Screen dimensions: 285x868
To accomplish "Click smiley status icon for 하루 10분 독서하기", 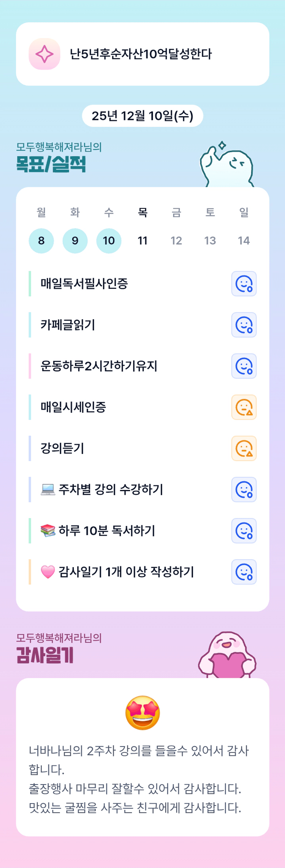I will 244,531.
